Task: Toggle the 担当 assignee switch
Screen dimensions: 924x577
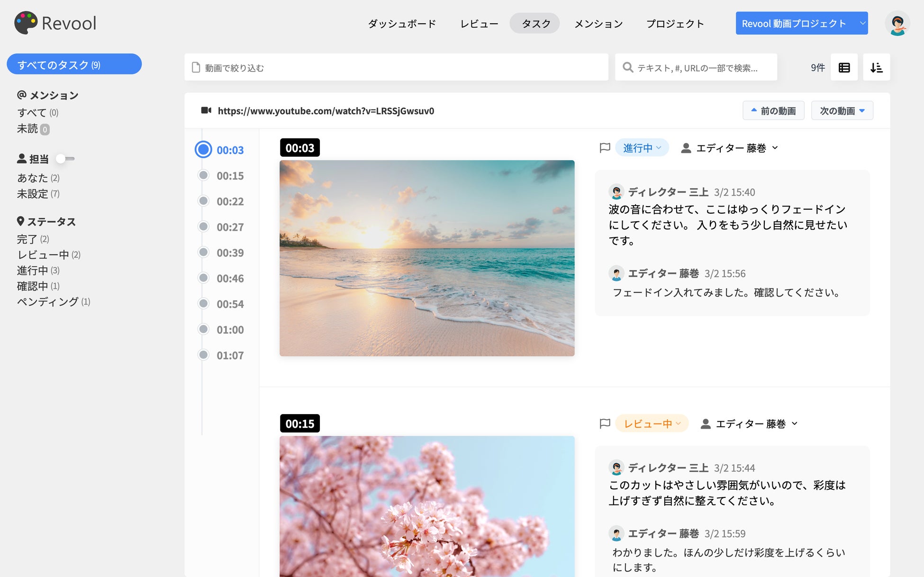Action: pyautogui.click(x=65, y=159)
